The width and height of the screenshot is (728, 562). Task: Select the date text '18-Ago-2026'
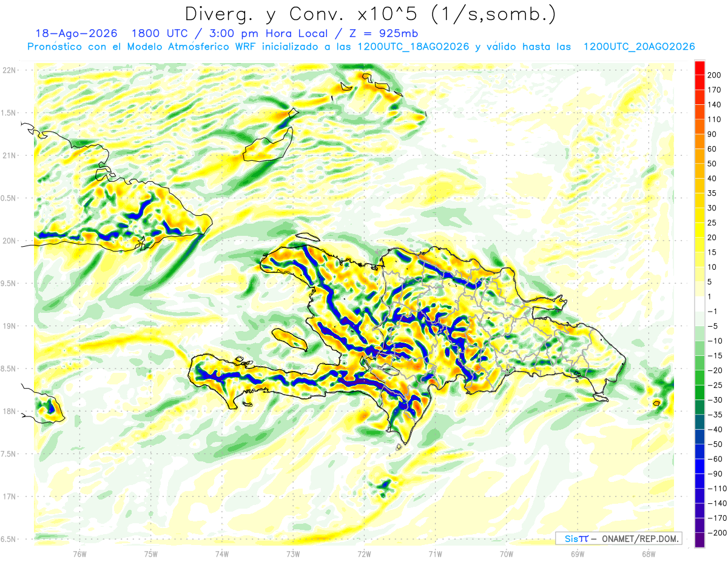click(76, 33)
